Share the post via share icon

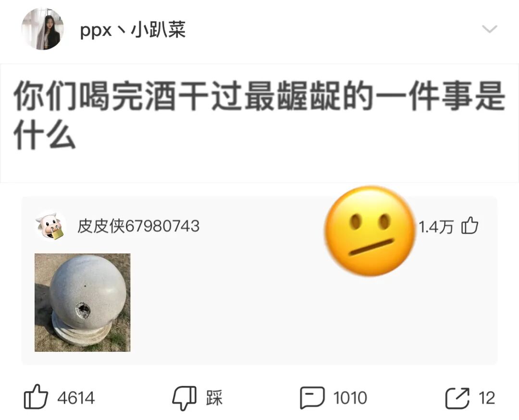[457, 398]
